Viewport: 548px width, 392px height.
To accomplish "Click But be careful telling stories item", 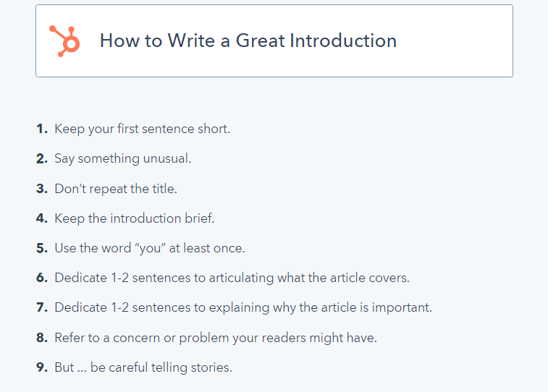I will point(143,367).
